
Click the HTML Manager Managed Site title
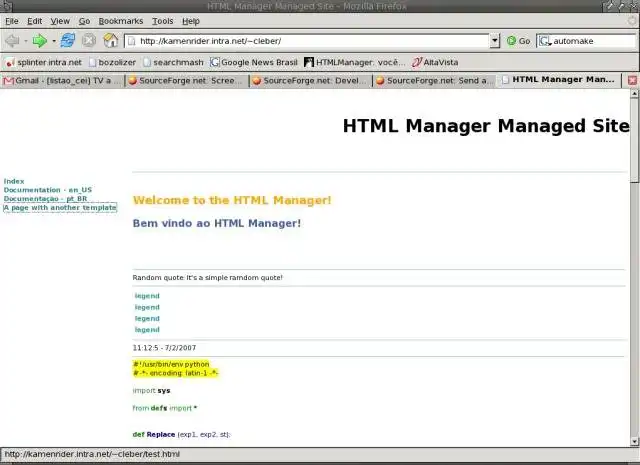point(486,126)
